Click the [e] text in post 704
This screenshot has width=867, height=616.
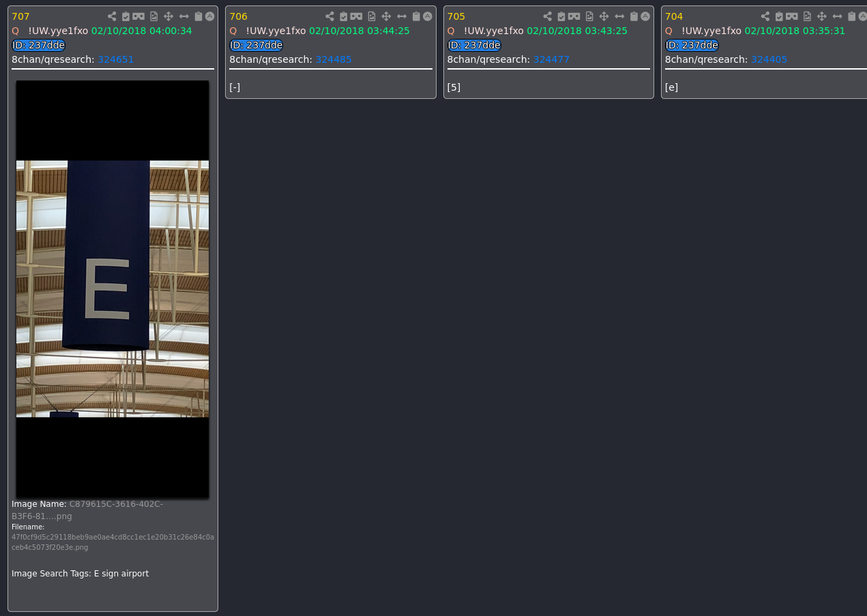pos(671,87)
